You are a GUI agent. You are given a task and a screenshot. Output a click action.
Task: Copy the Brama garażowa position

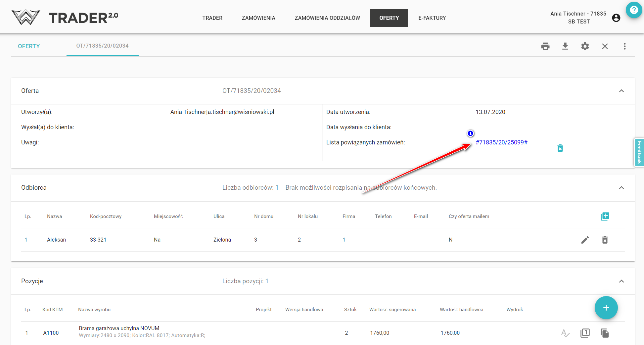(605, 333)
